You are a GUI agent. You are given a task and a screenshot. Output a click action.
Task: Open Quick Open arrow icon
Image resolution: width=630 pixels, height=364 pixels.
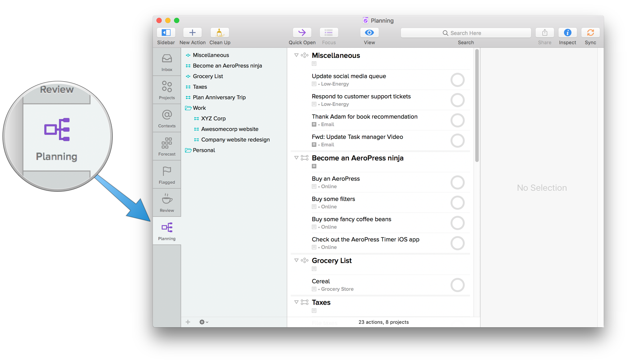click(302, 33)
